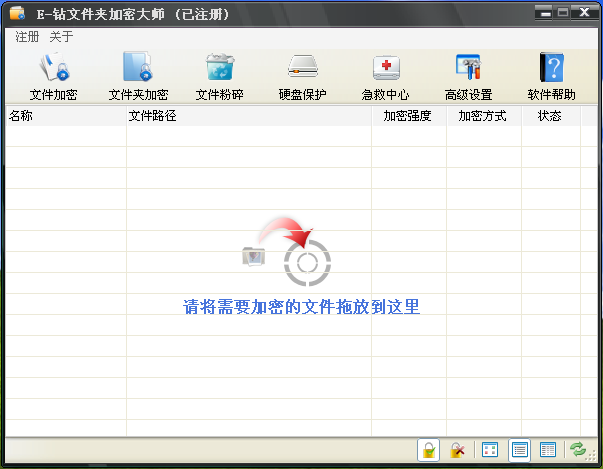Switch to large icon view
The width and height of the screenshot is (603, 469).
(x=490, y=450)
